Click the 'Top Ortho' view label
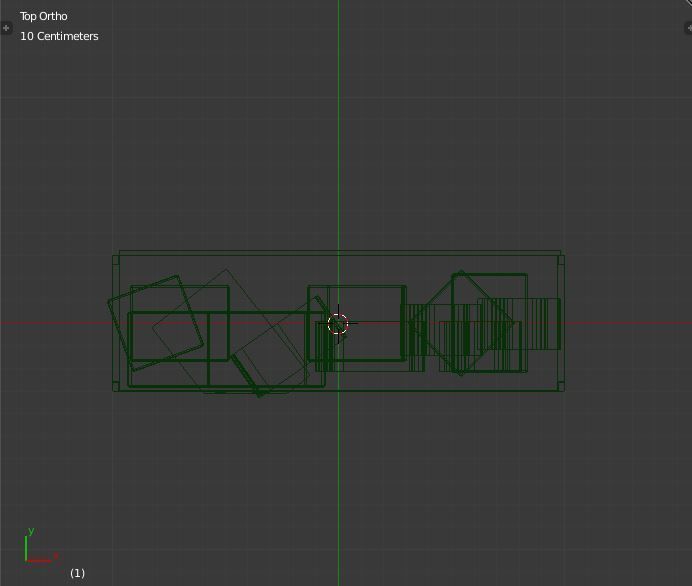The image size is (692, 586). (x=44, y=16)
